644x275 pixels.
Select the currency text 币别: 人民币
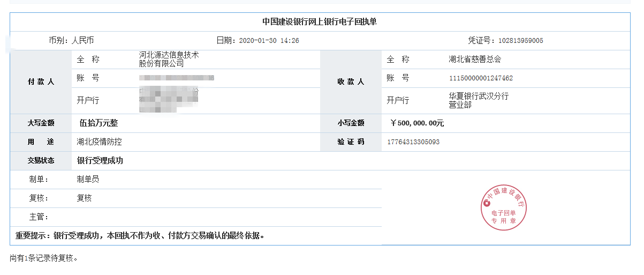pos(71,40)
